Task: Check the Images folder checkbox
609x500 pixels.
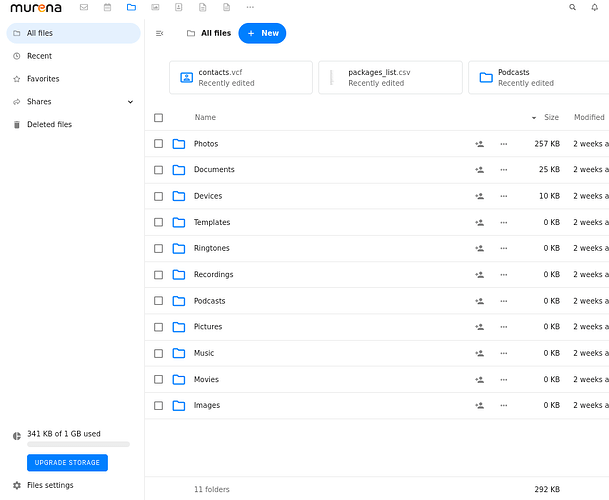Action: pyautogui.click(x=158, y=406)
